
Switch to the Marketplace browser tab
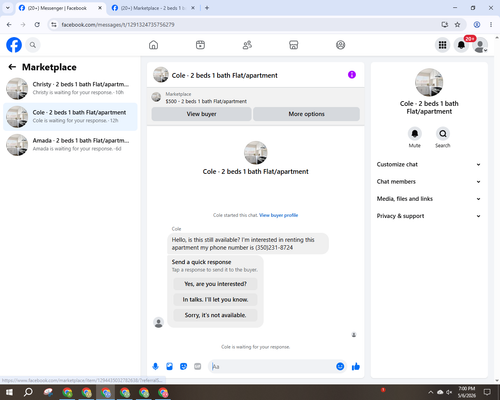tap(153, 8)
